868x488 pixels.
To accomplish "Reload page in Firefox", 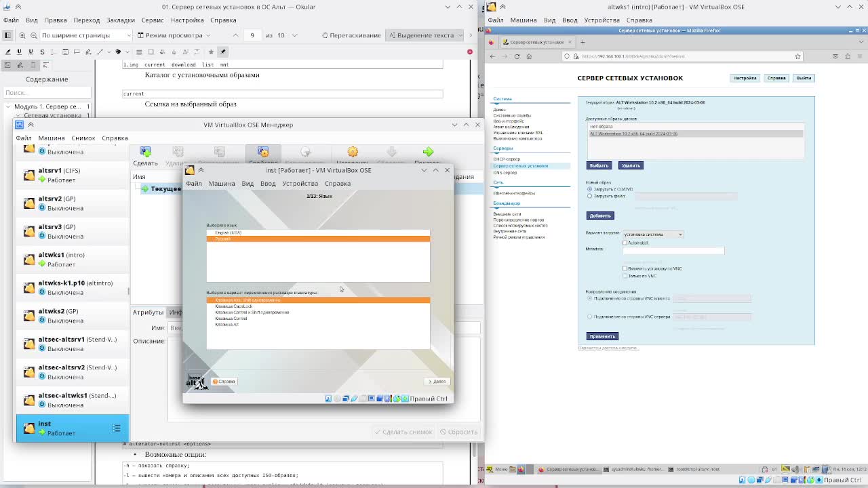I will coord(517,56).
